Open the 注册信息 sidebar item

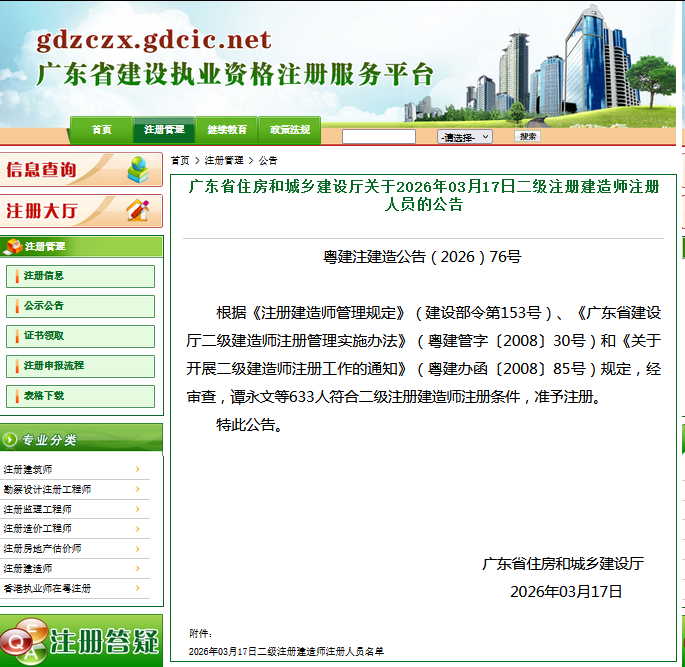80,276
